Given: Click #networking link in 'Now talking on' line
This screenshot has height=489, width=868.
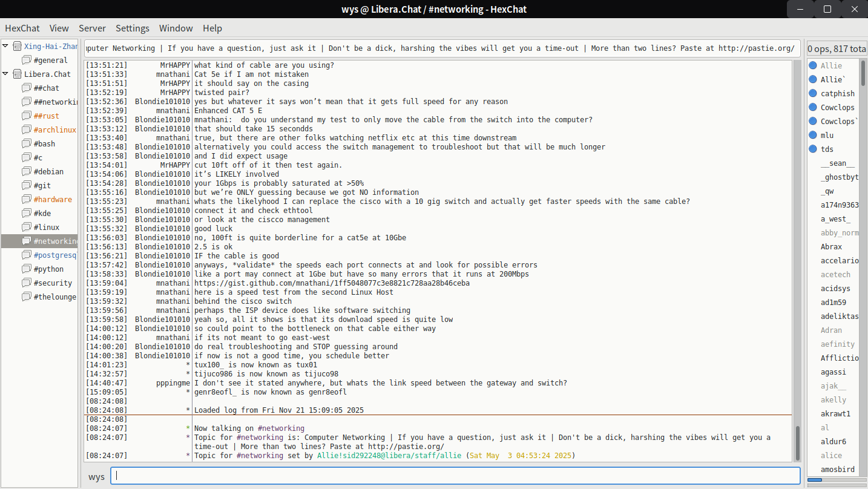Looking at the screenshot, I should 281,428.
